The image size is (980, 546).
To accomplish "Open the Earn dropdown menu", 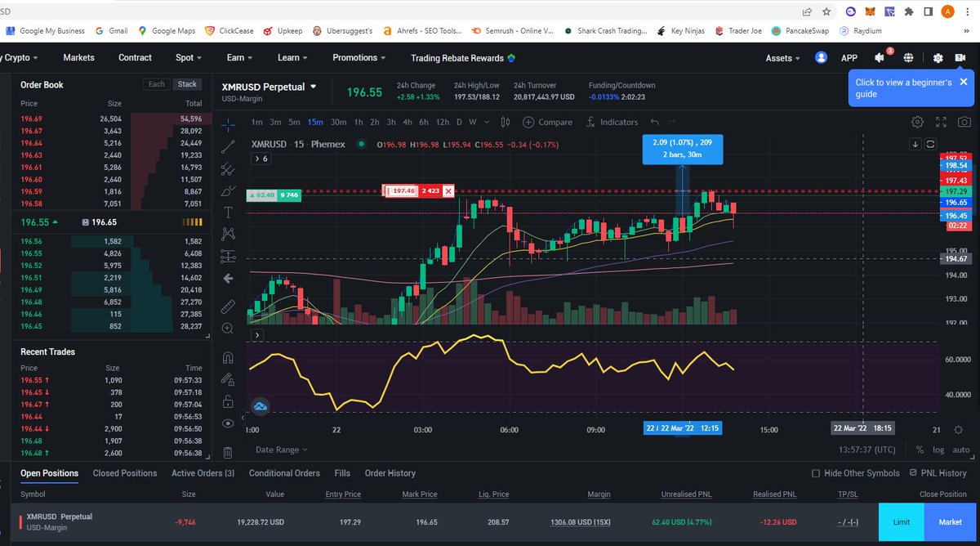I will click(239, 58).
